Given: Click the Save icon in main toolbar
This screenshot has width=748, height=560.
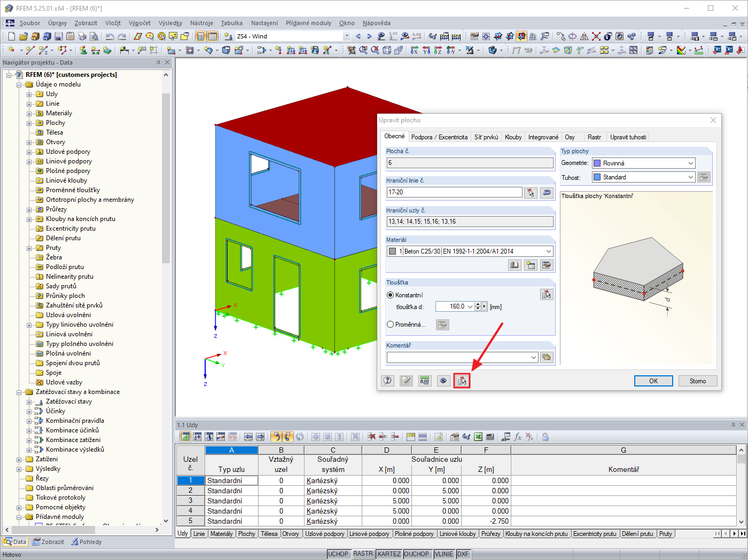Looking at the screenshot, I should coord(59,36).
